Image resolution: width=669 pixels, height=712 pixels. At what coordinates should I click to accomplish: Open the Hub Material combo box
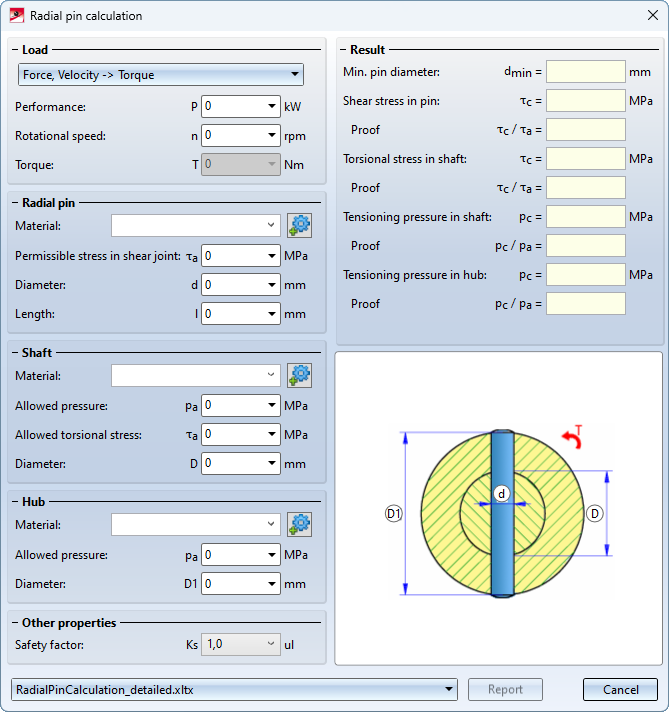pos(195,524)
